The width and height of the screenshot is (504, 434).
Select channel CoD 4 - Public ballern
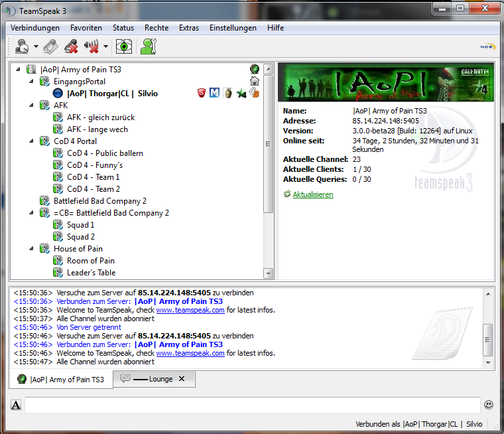pyautogui.click(x=105, y=153)
